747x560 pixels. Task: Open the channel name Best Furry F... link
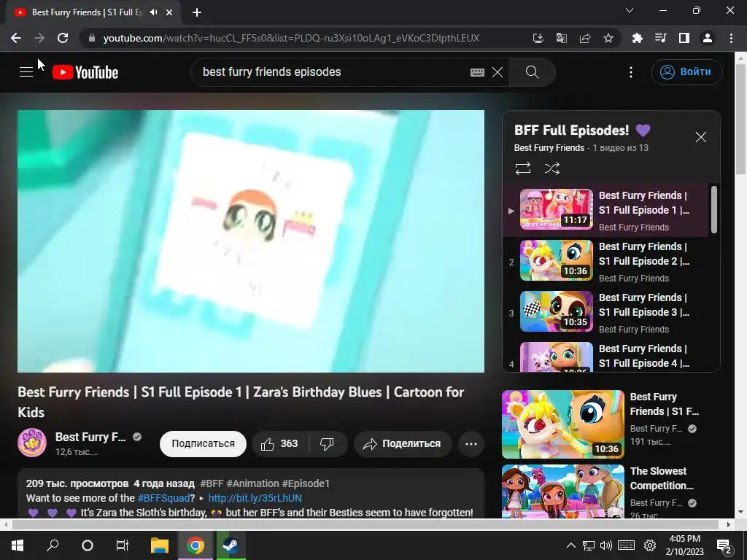coord(90,437)
